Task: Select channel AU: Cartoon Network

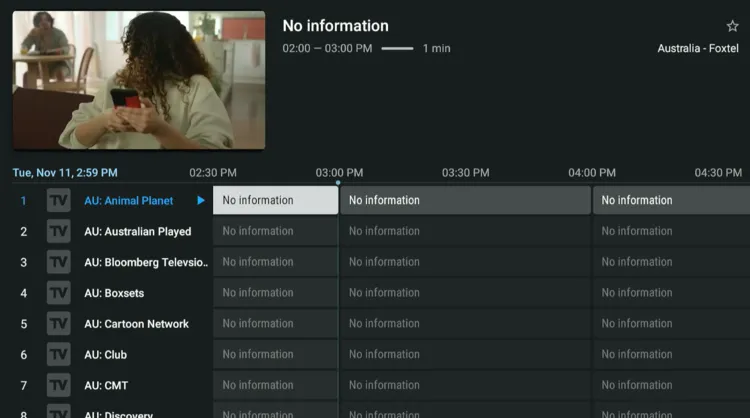Action: point(136,324)
